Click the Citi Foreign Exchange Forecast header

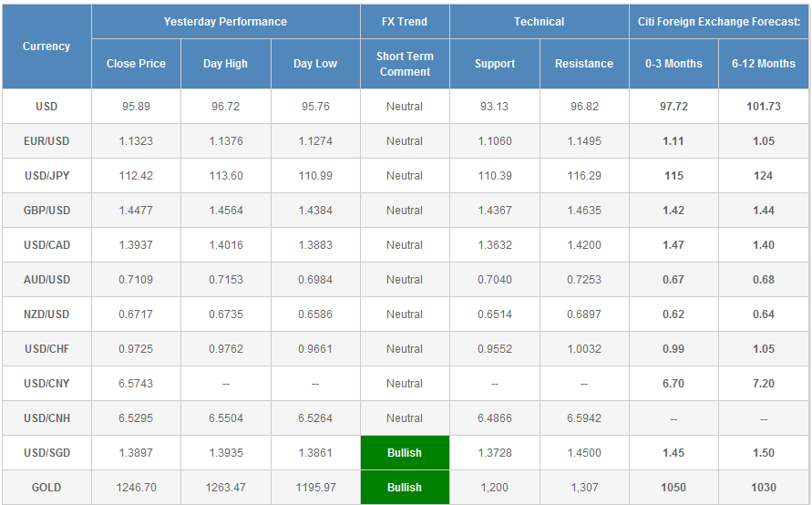719,22
